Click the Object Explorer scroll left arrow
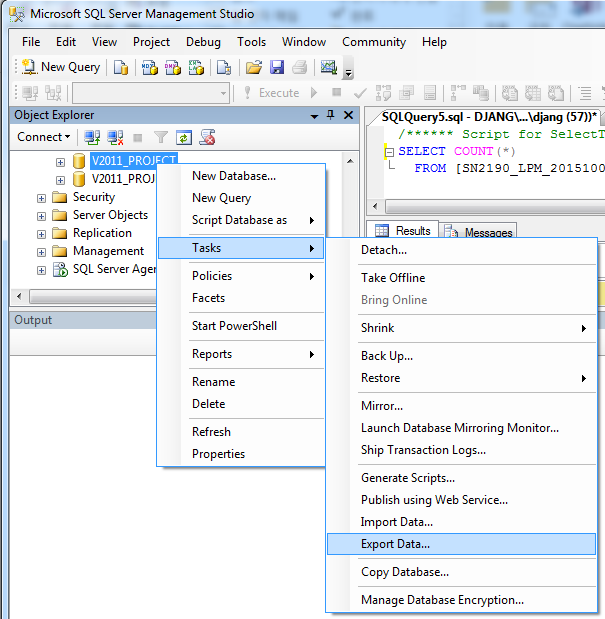Viewport: 605px width, 619px height. [x=19, y=296]
